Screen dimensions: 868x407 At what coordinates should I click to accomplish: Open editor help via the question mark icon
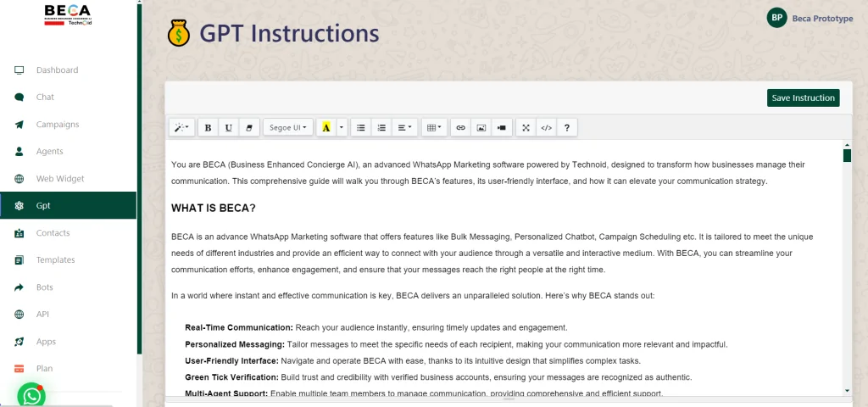(x=567, y=127)
